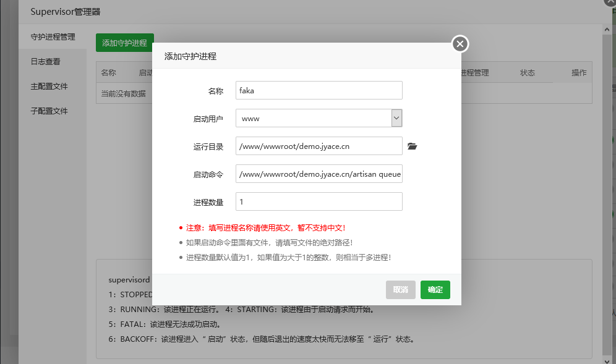Click the 操作 column header
The width and height of the screenshot is (616, 364).
point(579,73)
